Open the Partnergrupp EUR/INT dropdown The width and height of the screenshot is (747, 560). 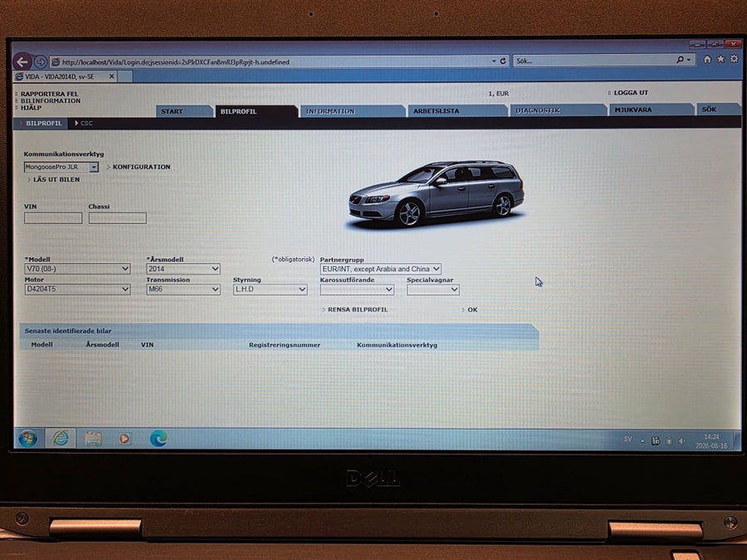pyautogui.click(x=380, y=269)
